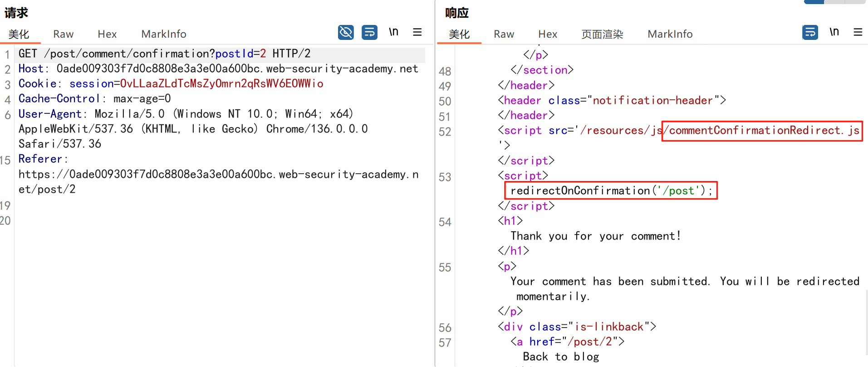Screen dimensions: 868x367
Task: Click the closing section tag line
Action: coord(542,70)
